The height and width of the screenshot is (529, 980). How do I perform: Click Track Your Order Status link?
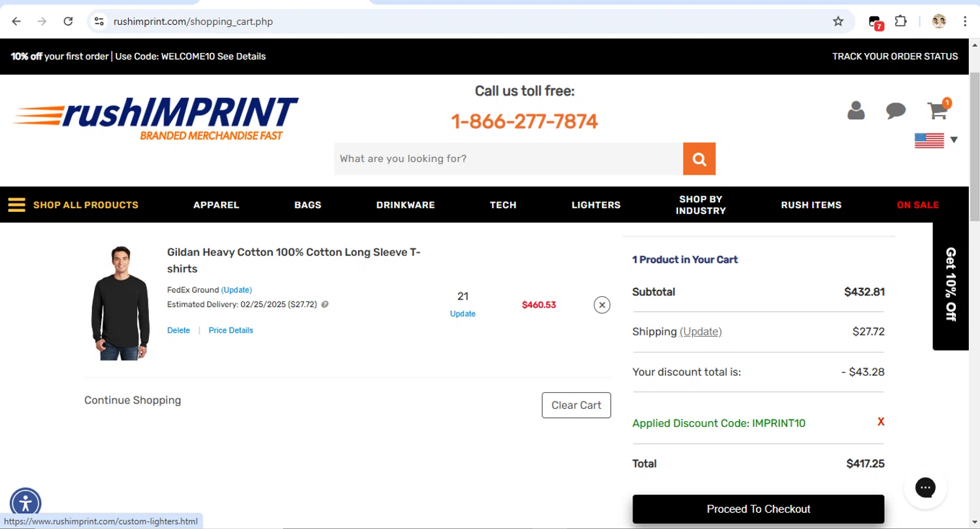[895, 56]
